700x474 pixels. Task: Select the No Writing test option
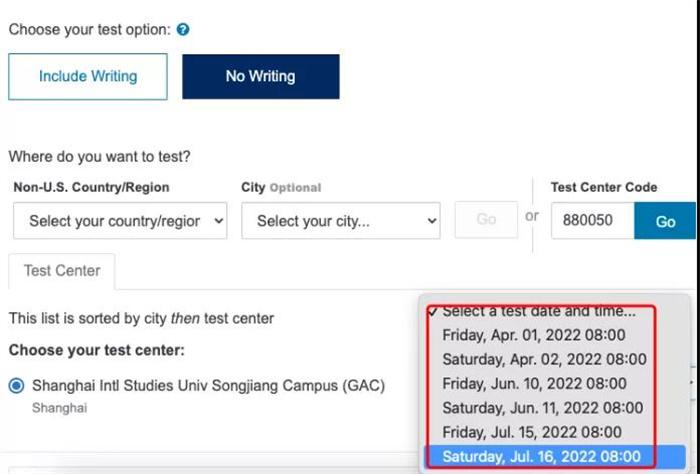coord(261,76)
